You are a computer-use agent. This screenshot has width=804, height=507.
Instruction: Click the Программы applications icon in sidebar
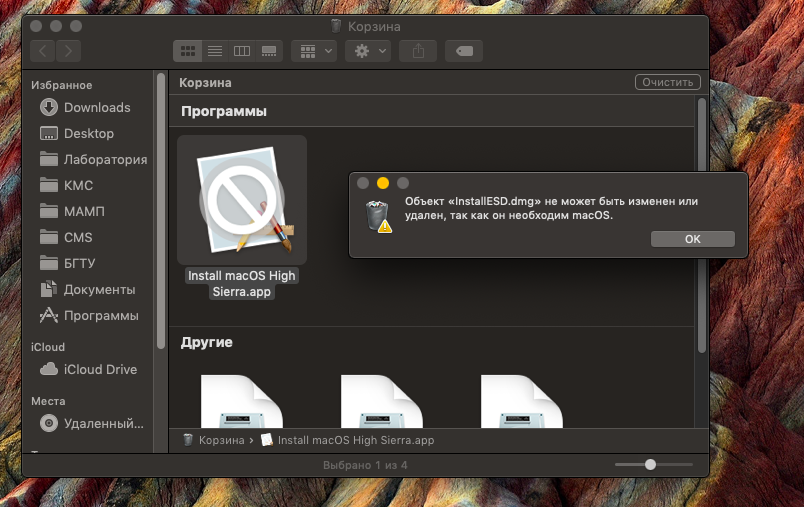coord(49,315)
